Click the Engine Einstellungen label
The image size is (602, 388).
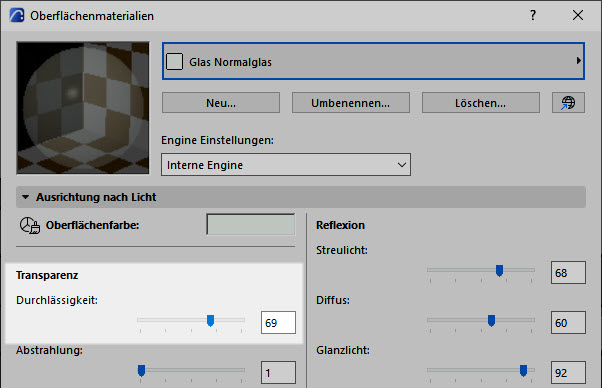(x=217, y=140)
